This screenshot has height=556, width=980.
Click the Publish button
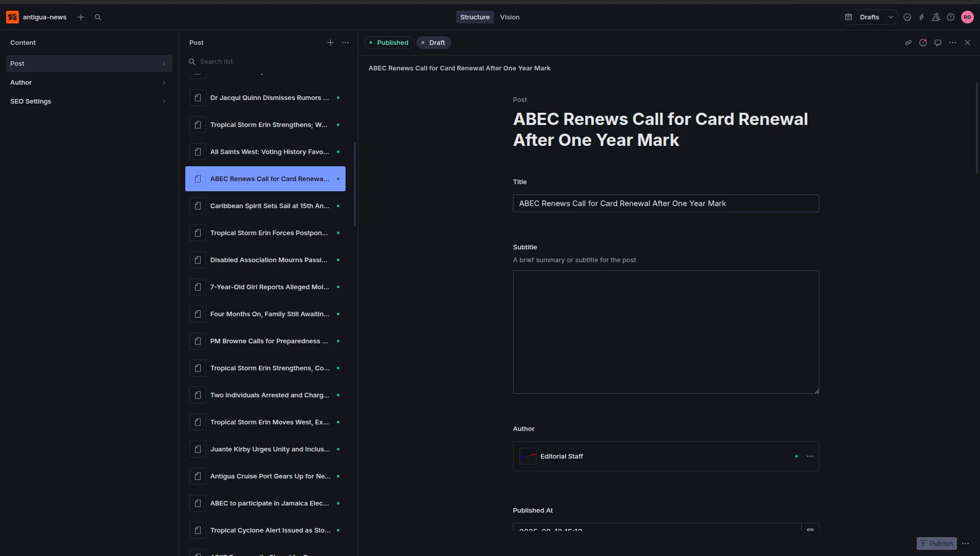(x=937, y=544)
